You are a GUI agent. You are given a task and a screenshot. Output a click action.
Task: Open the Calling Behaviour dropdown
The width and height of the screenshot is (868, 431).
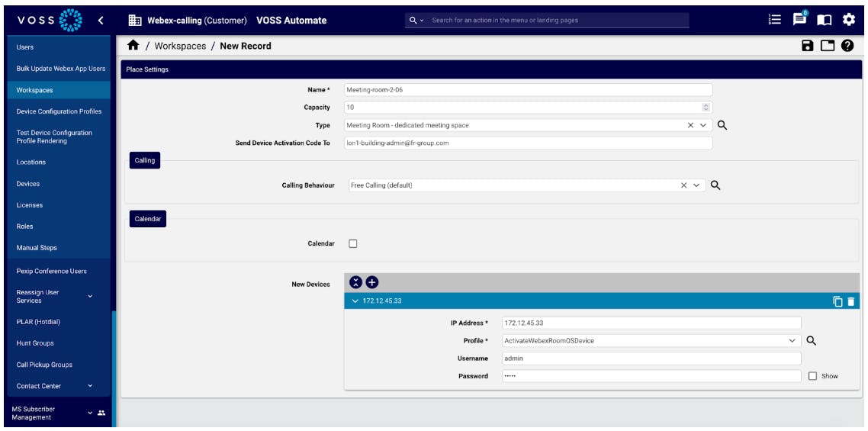click(696, 185)
